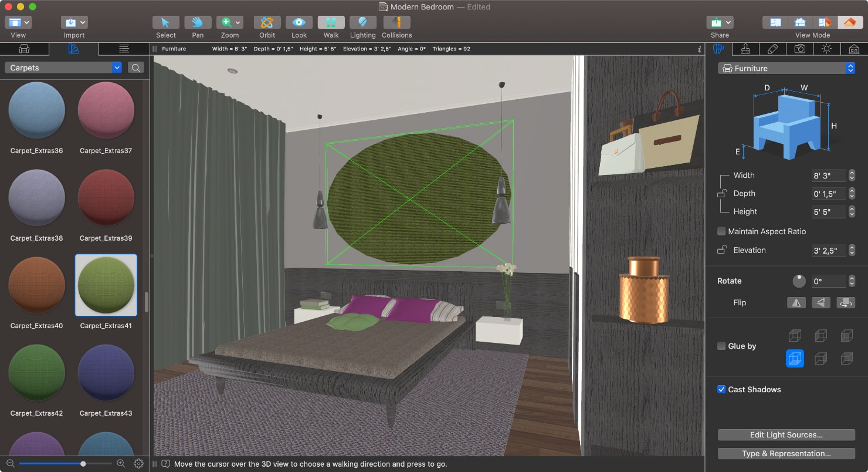Click the Import toolbar icon
Image resolution: width=868 pixels, height=472 pixels.
[x=70, y=22]
